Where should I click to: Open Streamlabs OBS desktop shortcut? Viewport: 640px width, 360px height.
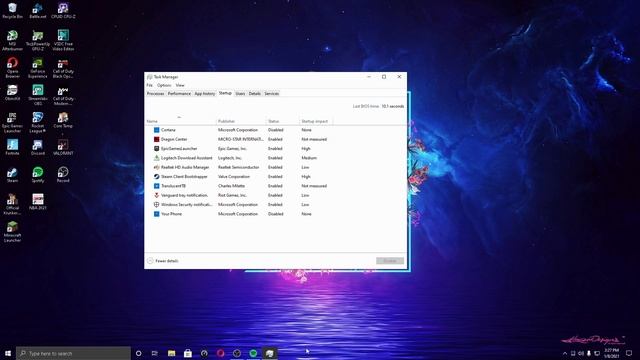coord(38,95)
